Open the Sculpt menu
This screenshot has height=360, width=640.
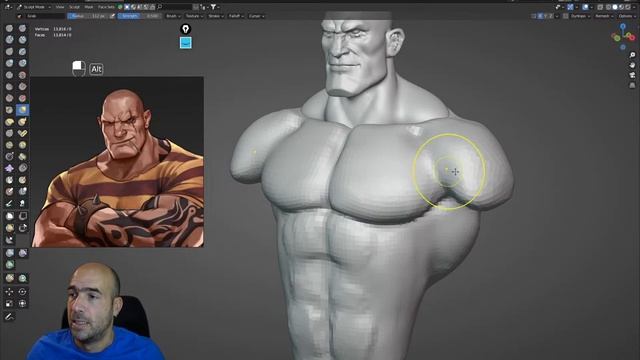click(x=74, y=7)
